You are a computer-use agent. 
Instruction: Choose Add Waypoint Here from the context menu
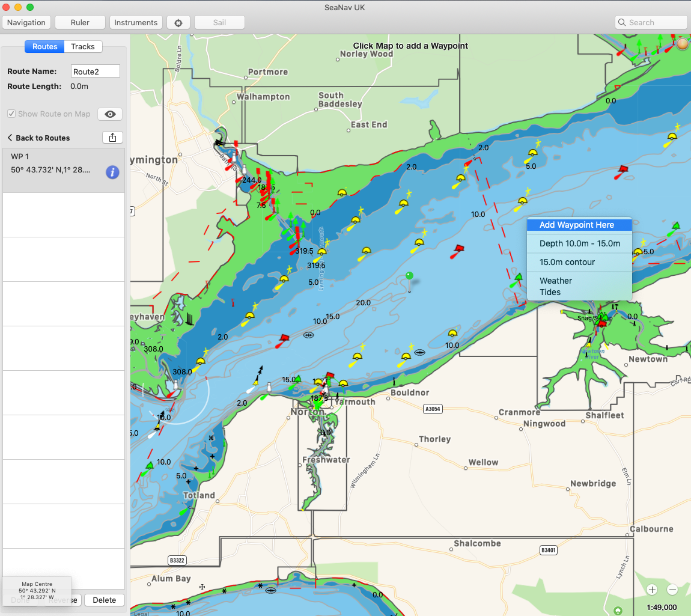tap(579, 225)
